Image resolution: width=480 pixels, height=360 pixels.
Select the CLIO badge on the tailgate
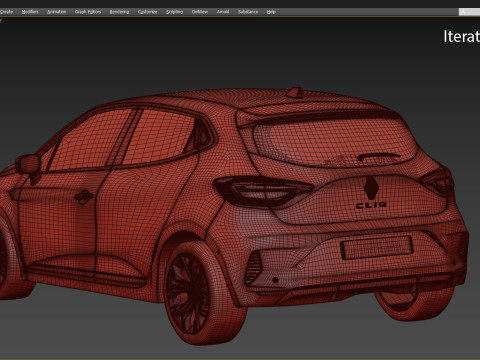point(371,205)
